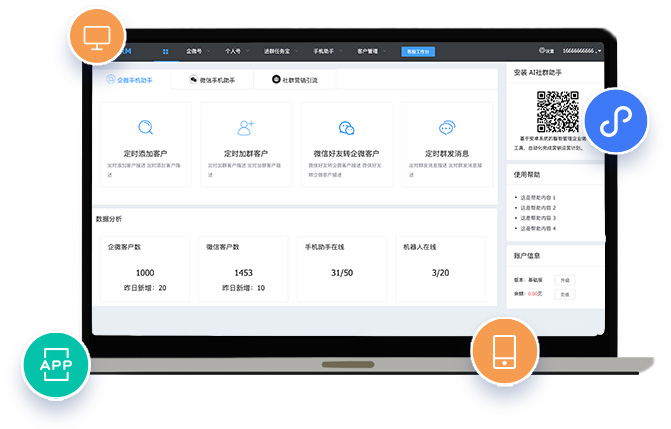Click the blue mini-program link icon badge
671x429 pixels.
[611, 121]
